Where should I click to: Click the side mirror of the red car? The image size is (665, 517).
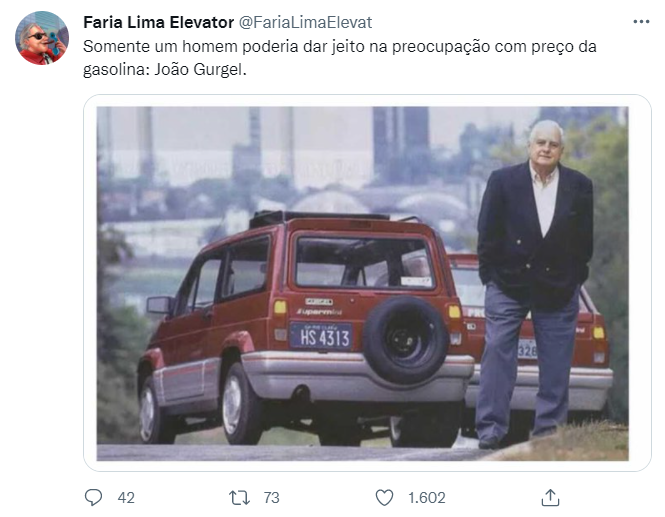click(159, 305)
